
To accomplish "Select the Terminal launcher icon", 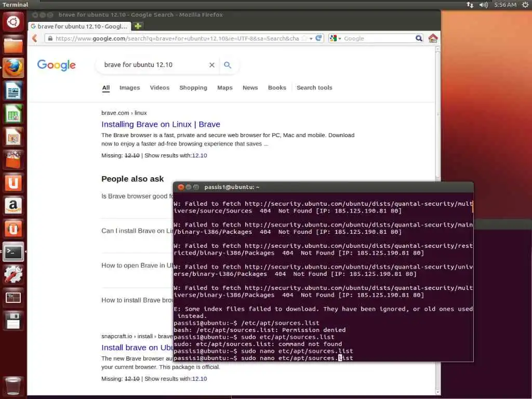I will 13,252.
